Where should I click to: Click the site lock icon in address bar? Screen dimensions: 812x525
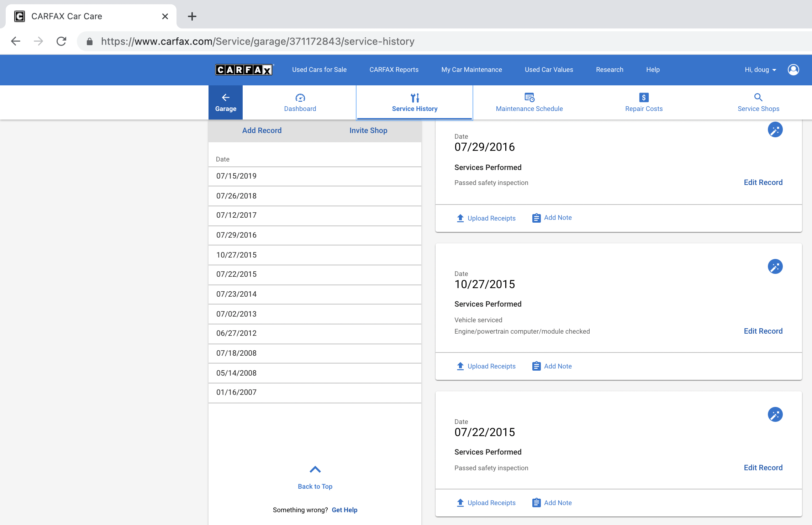pyautogui.click(x=90, y=42)
